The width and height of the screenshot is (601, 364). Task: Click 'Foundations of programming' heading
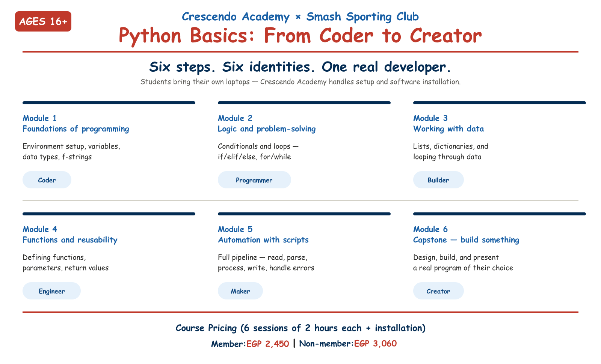pos(76,129)
